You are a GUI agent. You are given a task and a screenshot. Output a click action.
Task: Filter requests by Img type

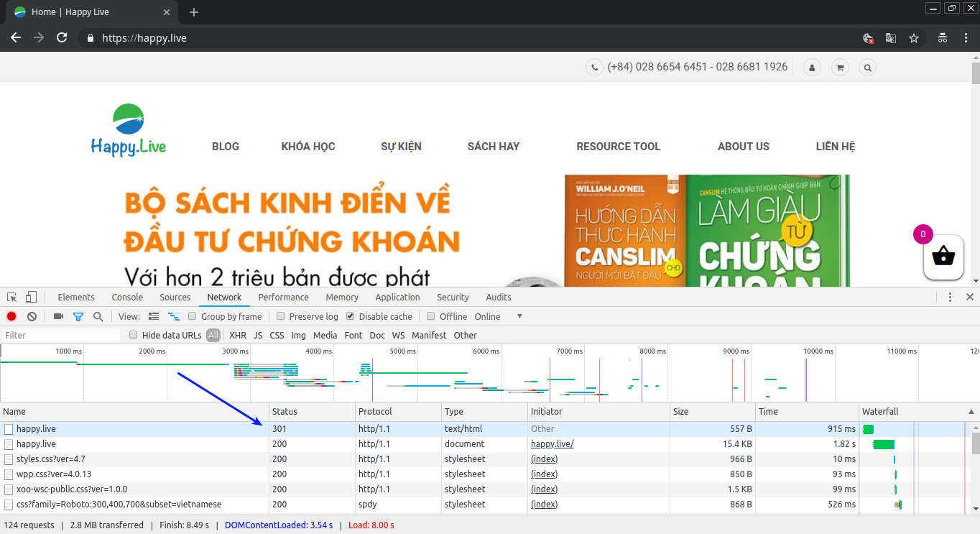click(x=298, y=335)
